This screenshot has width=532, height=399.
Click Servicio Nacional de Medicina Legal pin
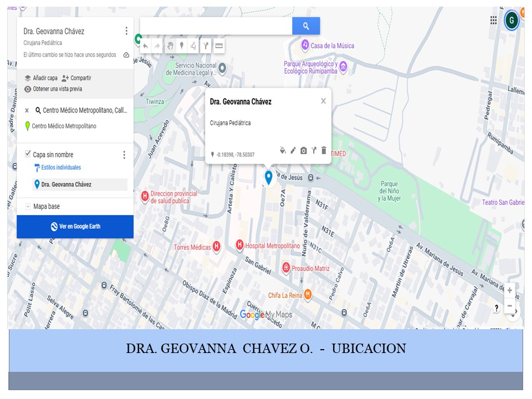click(222, 68)
